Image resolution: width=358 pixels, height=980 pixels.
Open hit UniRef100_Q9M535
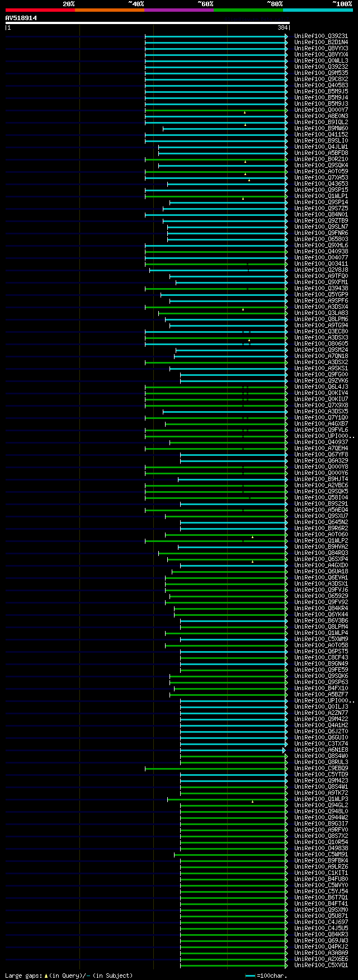321,73
